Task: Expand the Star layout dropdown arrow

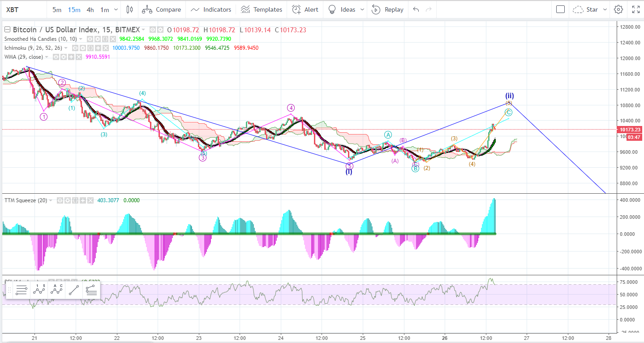Action: coord(605,9)
